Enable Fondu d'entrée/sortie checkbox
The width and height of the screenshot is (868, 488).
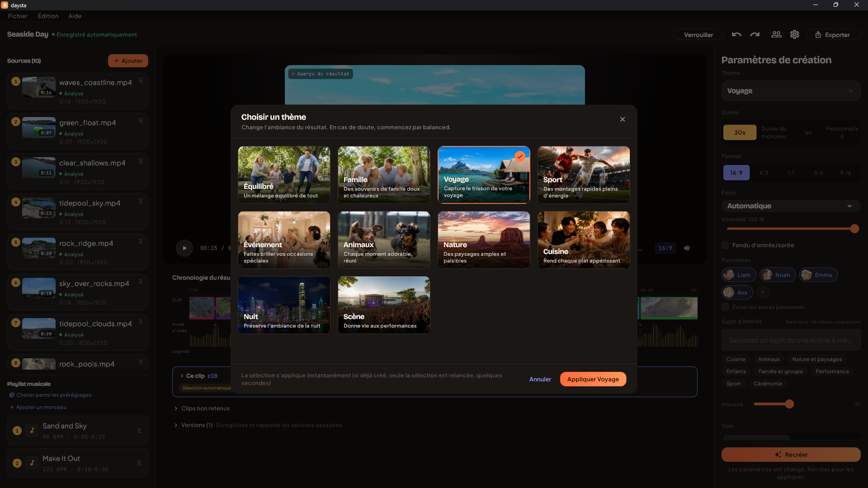[725, 245]
